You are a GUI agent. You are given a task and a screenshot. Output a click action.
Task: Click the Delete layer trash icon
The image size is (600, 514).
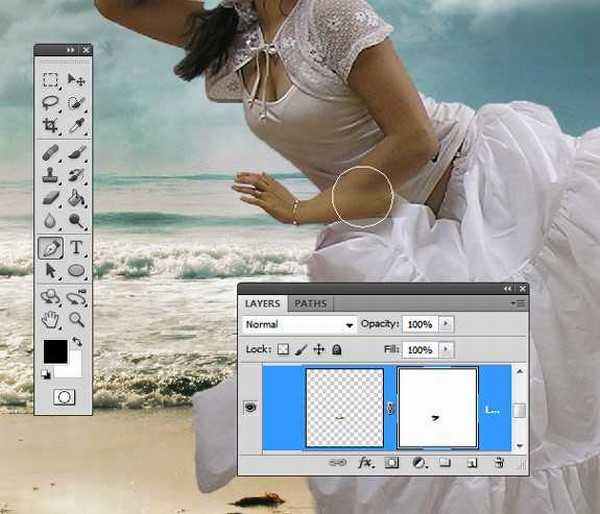499,464
